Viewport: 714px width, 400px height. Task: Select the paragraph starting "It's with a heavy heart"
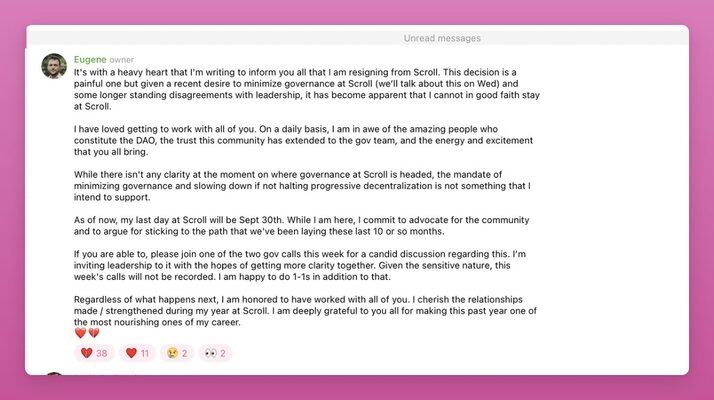click(x=306, y=89)
